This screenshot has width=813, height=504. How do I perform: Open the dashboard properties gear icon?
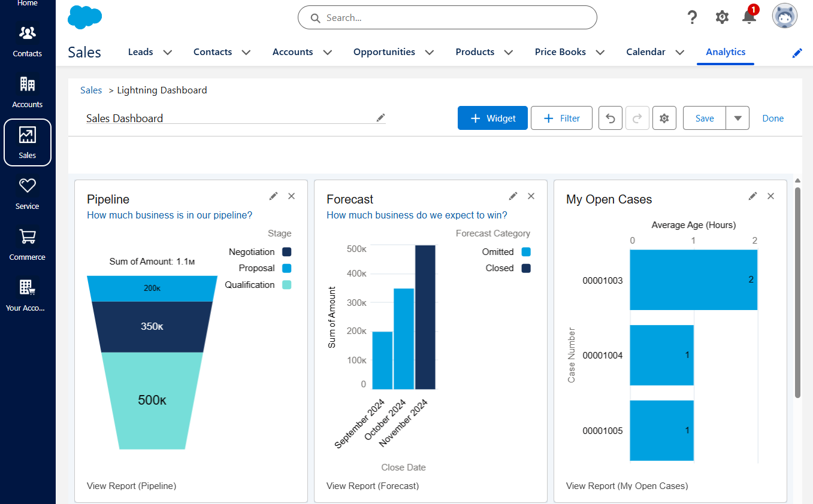tap(664, 118)
